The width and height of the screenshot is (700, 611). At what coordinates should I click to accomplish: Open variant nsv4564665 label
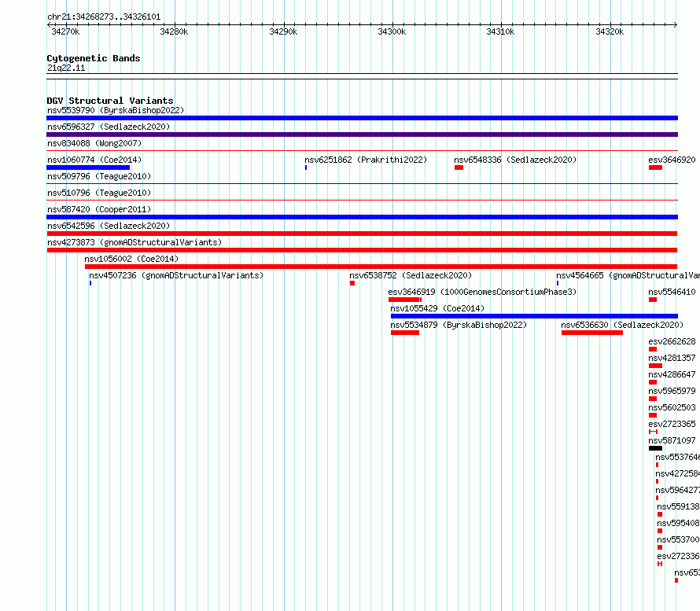tap(628, 275)
